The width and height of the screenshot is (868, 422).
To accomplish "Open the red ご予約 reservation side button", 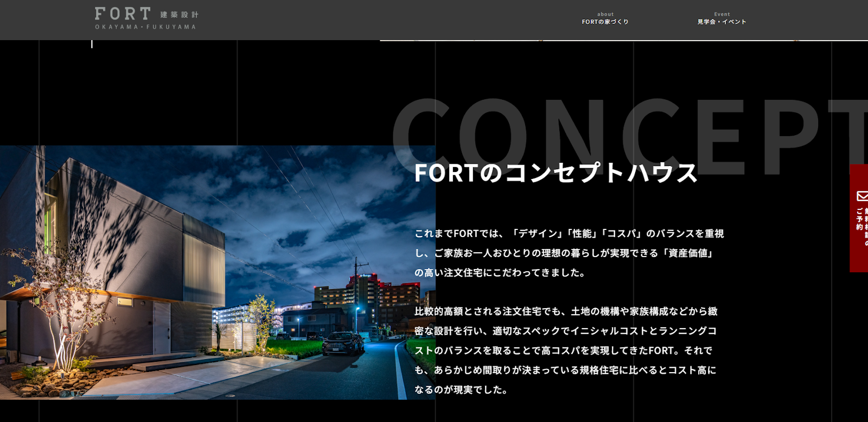I will [x=859, y=218].
